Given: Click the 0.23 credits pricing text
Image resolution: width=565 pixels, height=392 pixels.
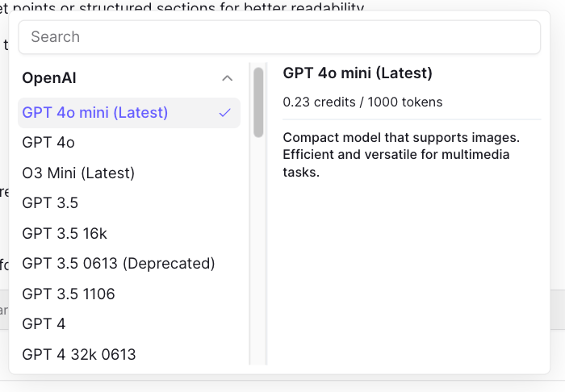Looking at the screenshot, I should (362, 102).
